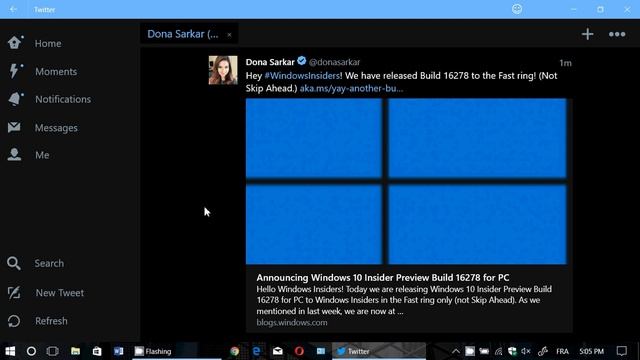This screenshot has height=360, width=640.
Task: Open Chrome from taskbar
Action: pyautogui.click(x=234, y=351)
